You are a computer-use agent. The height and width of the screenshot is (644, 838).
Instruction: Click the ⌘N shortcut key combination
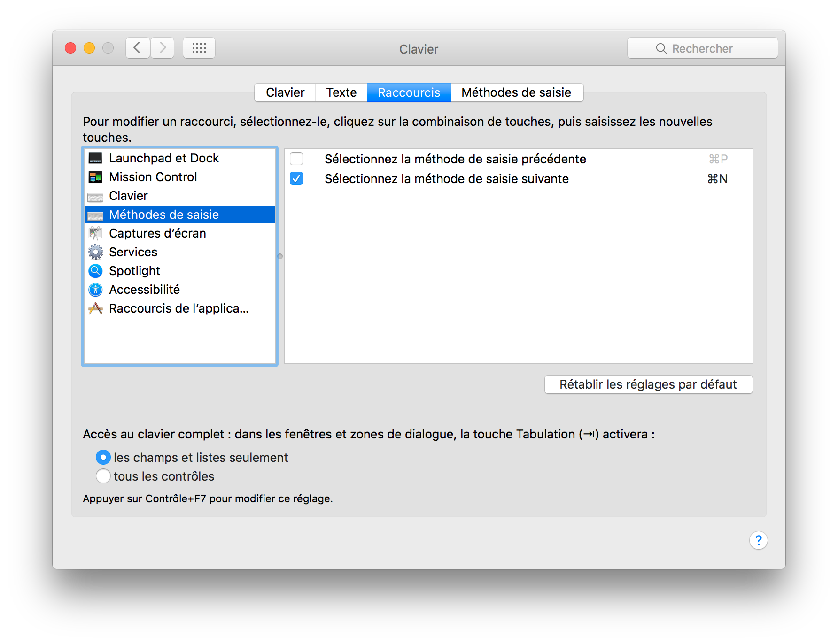pos(717,179)
